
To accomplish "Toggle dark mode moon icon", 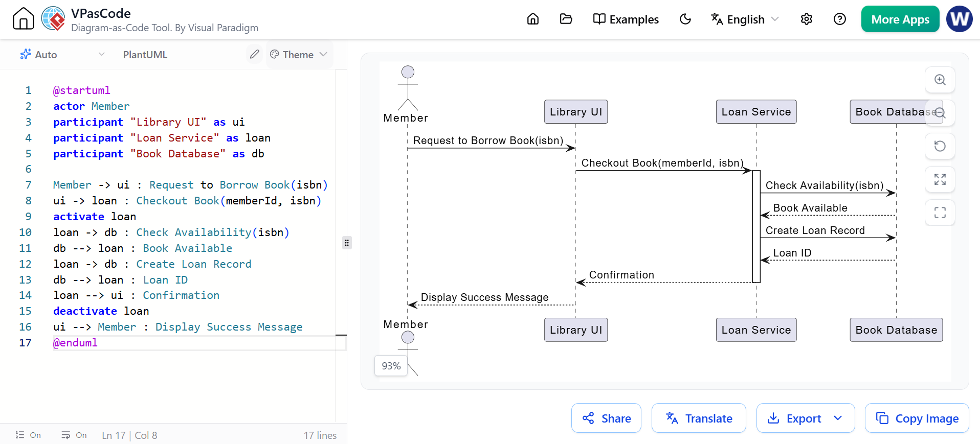I will [685, 19].
